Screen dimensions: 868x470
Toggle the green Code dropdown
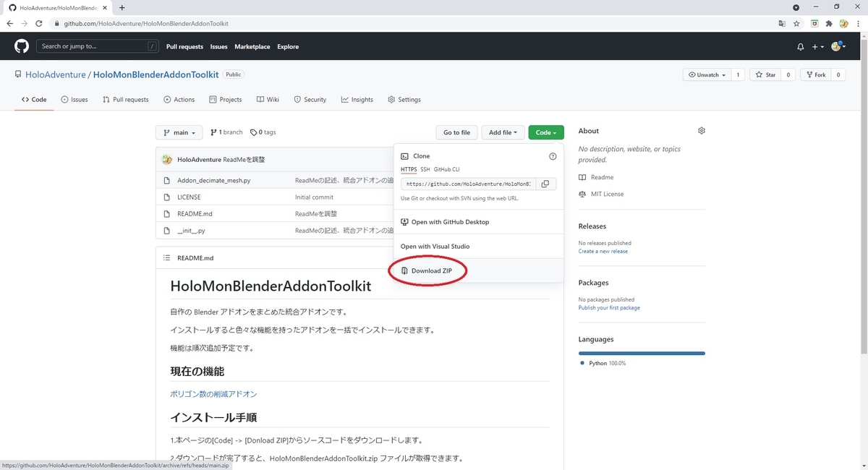click(x=546, y=132)
